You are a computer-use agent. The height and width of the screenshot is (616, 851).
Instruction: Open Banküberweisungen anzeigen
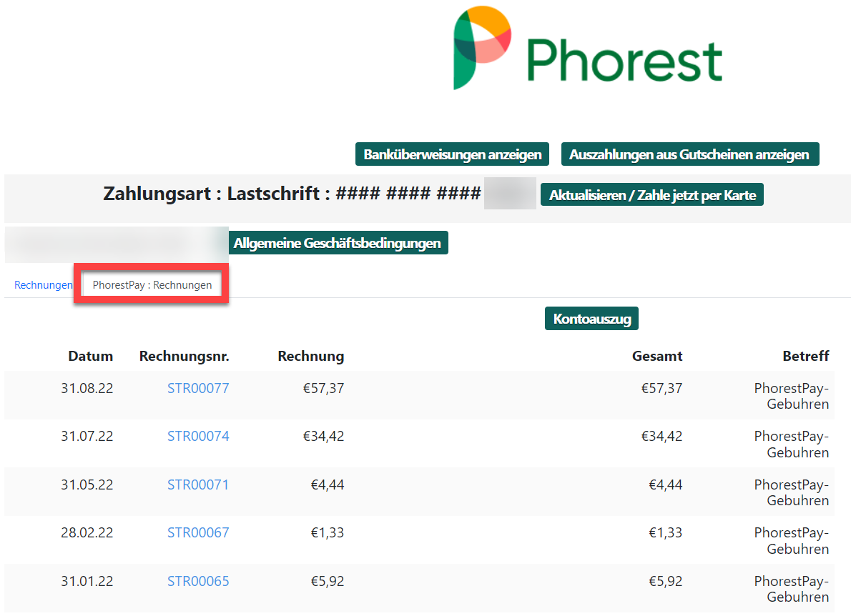[x=452, y=154]
